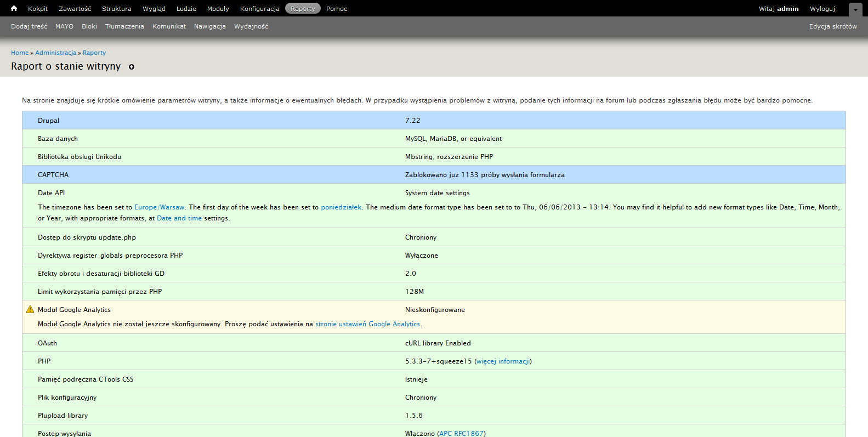This screenshot has width=868, height=437.
Task: Go to the home icon in admin bar
Action: coord(14,8)
